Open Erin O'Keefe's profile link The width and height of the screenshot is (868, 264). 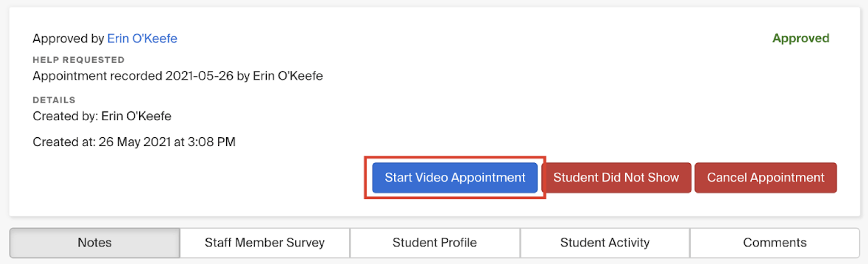[x=142, y=38]
